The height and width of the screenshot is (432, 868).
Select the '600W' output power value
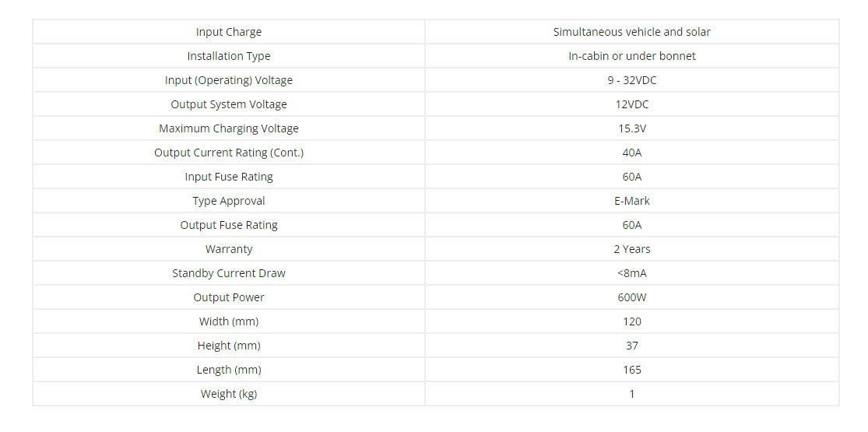631,297
